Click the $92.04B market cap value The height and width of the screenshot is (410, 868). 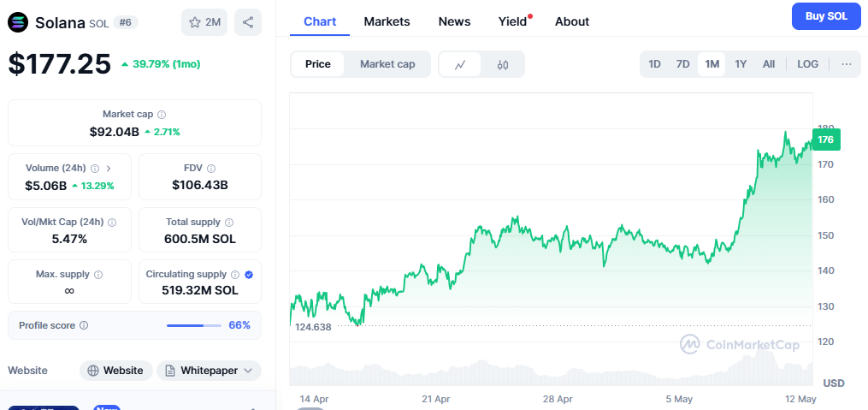(115, 132)
